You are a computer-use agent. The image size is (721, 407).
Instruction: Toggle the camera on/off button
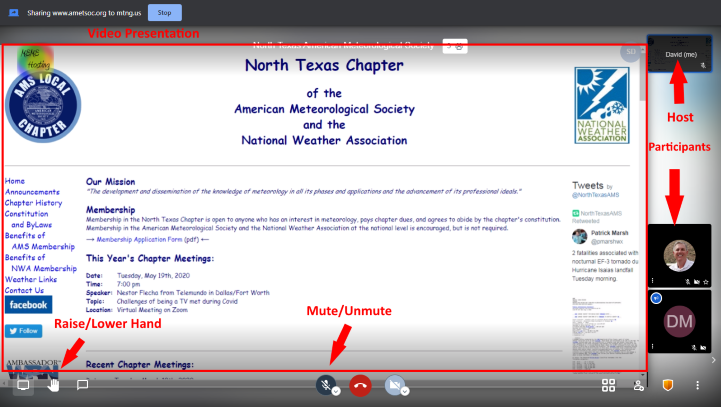point(394,384)
